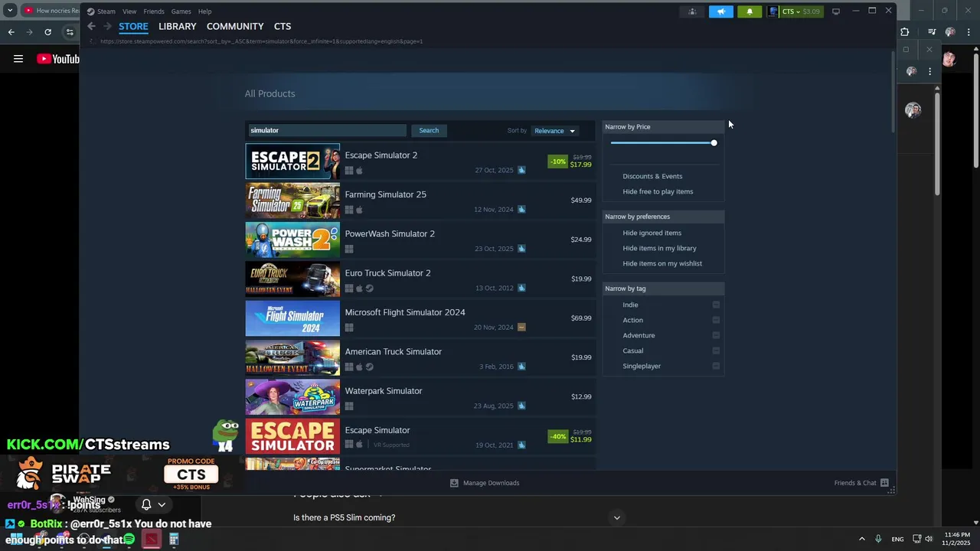The image size is (980, 551).
Task: Open the Games menu
Action: [x=181, y=11]
